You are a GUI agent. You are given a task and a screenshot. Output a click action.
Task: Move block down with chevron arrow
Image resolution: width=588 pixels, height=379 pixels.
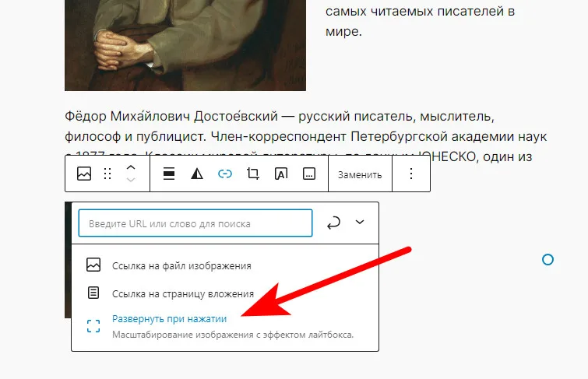coord(131,180)
